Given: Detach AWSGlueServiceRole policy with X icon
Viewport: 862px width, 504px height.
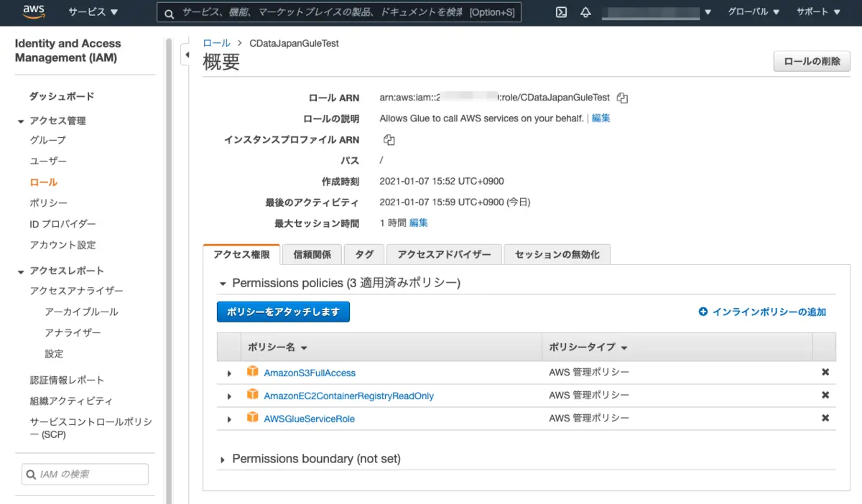Looking at the screenshot, I should point(825,418).
